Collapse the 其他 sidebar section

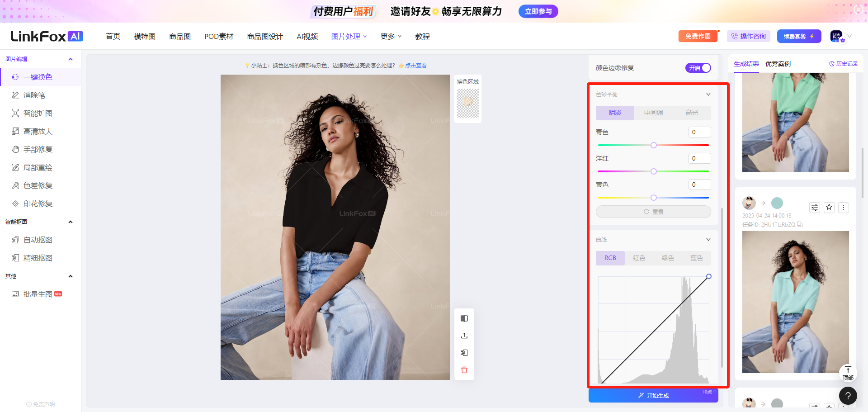click(71, 276)
